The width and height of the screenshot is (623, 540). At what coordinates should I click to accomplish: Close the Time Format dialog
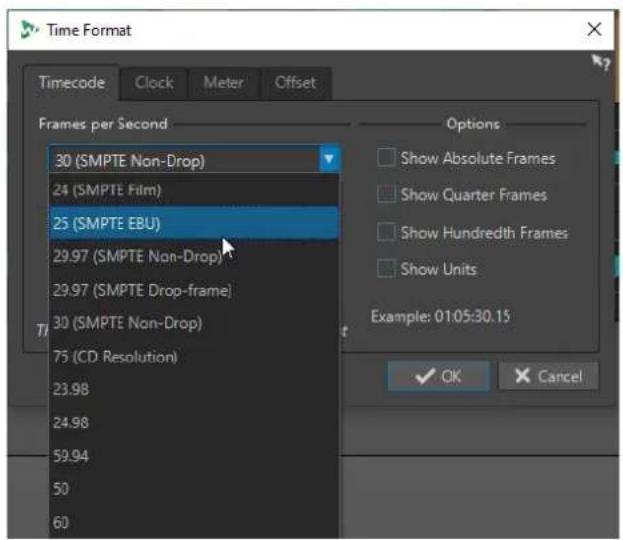tap(594, 29)
